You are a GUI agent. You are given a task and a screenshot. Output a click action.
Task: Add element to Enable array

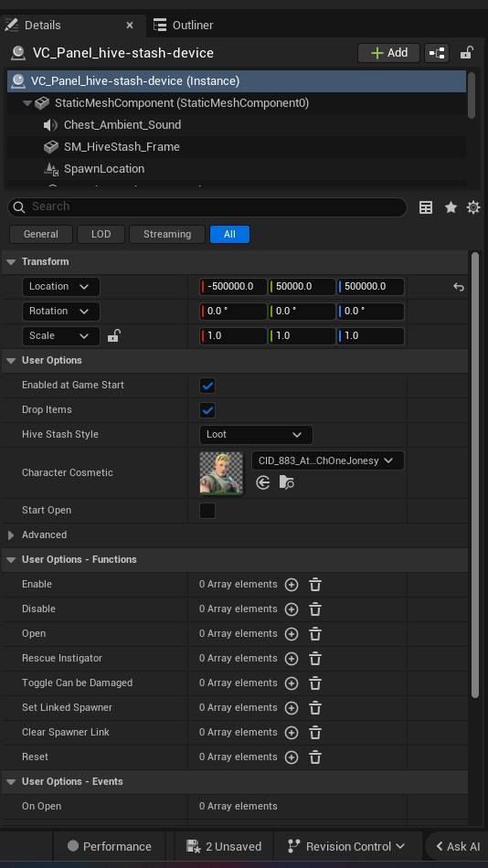click(292, 585)
